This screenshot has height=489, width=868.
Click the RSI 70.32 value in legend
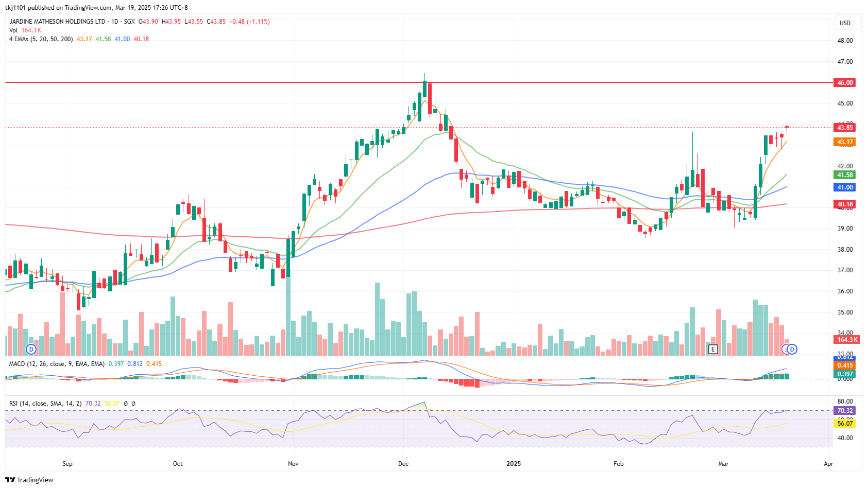pyautogui.click(x=93, y=404)
